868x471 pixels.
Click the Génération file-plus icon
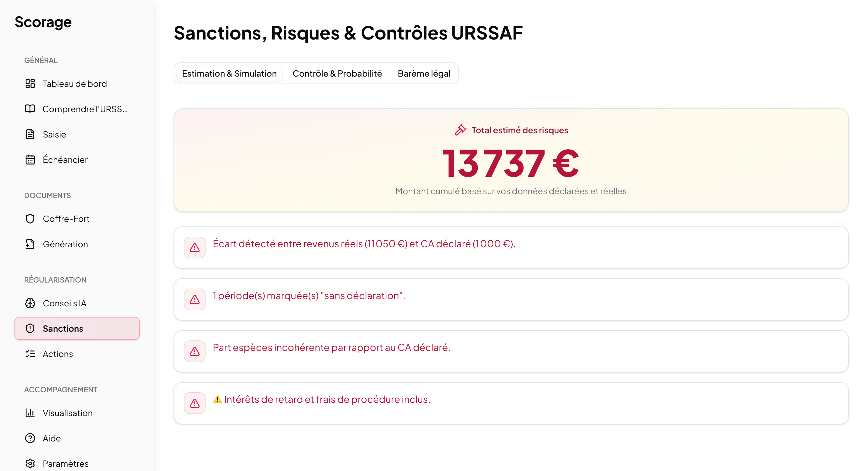(x=30, y=244)
